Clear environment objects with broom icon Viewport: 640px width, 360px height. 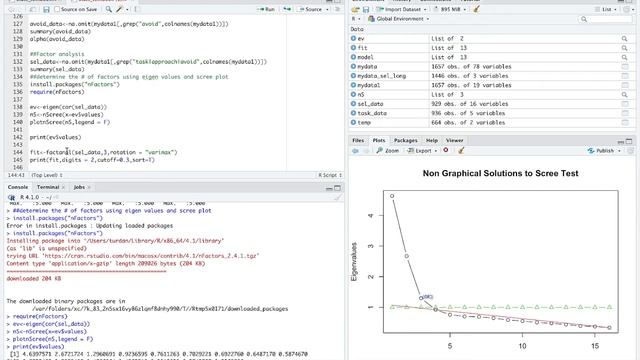coord(476,9)
